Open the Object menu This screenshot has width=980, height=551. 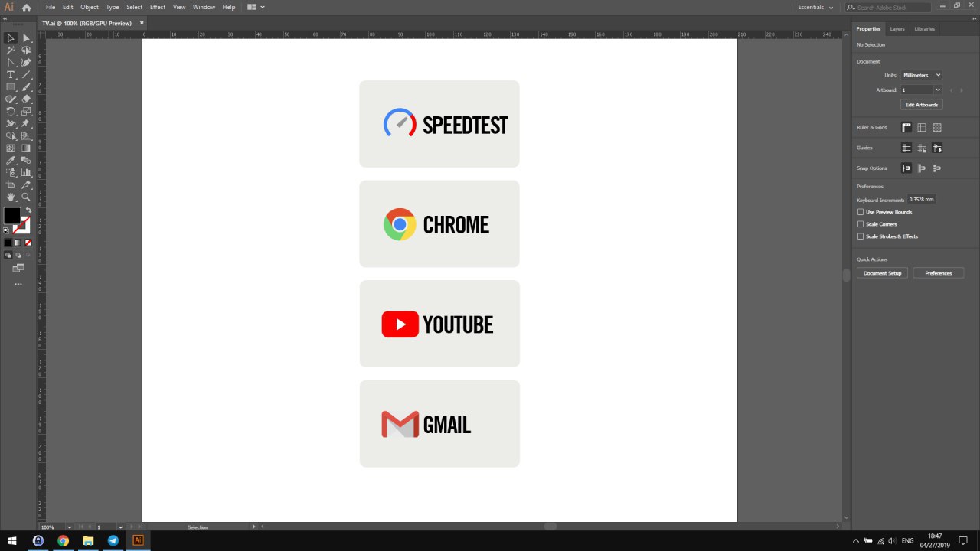click(x=90, y=7)
